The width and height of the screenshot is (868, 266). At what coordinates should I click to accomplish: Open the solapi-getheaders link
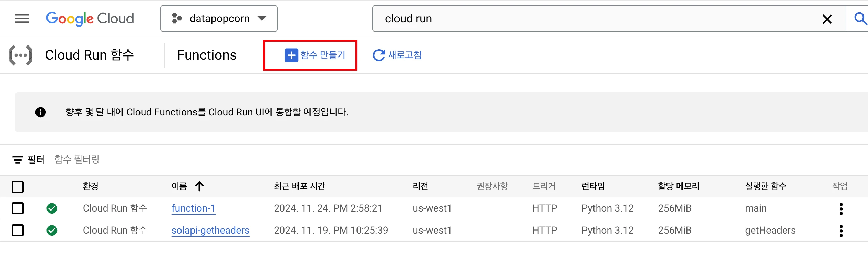point(210,231)
